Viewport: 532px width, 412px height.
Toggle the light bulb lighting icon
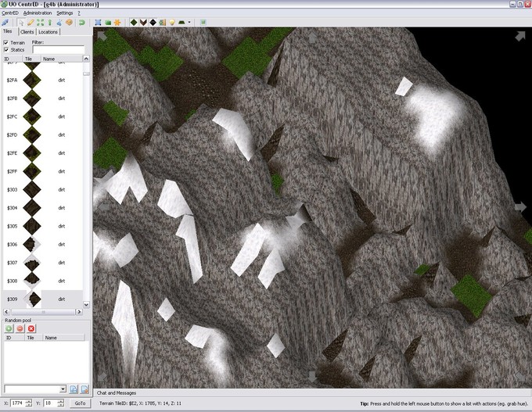tap(172, 22)
